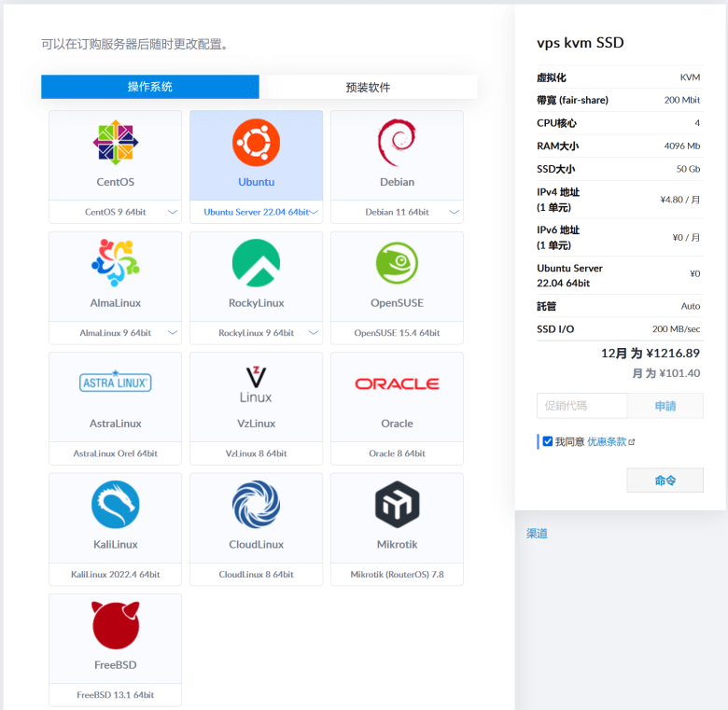Viewport: 728px width, 710px height.
Task: Click the 50 Gb SSD size value
Action: coord(688,169)
